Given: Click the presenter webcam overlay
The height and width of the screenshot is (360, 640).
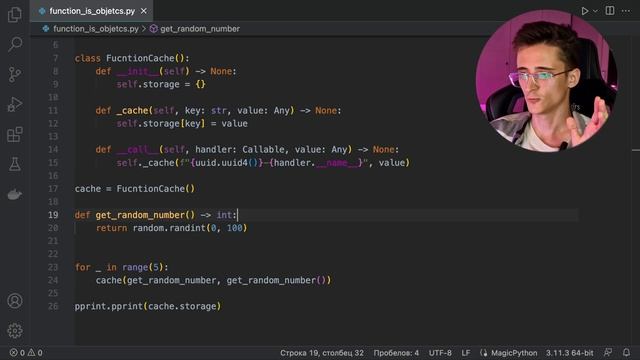Looking at the screenshot, I should tap(547, 81).
